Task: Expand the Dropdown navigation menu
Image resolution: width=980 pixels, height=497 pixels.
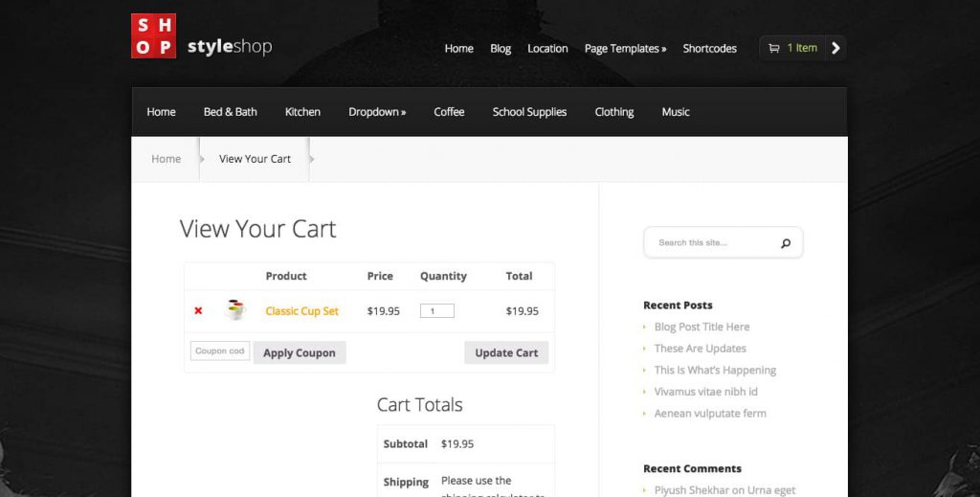Action: (377, 112)
